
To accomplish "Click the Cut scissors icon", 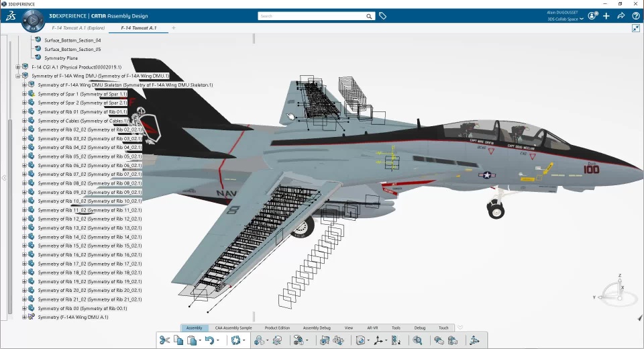I will (165, 340).
